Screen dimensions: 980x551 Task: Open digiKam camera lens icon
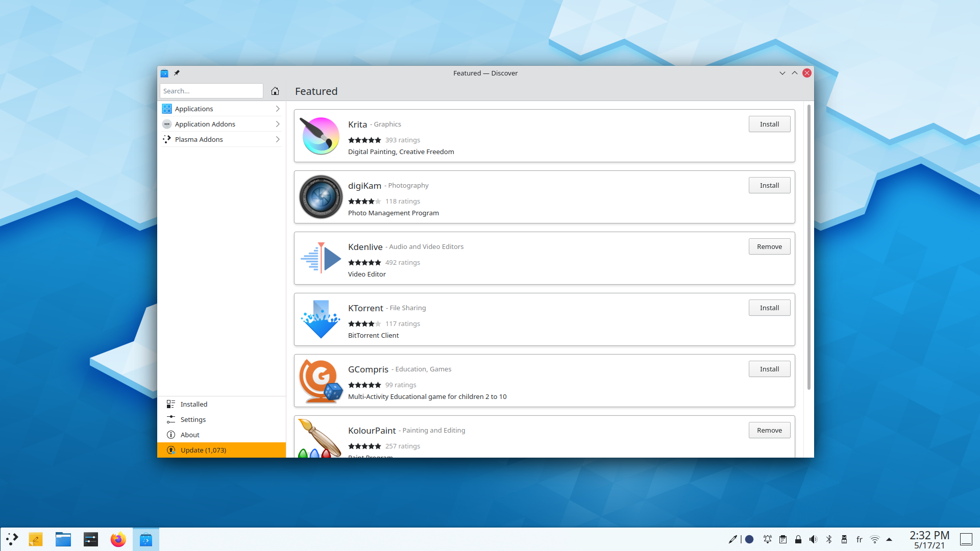321,197
